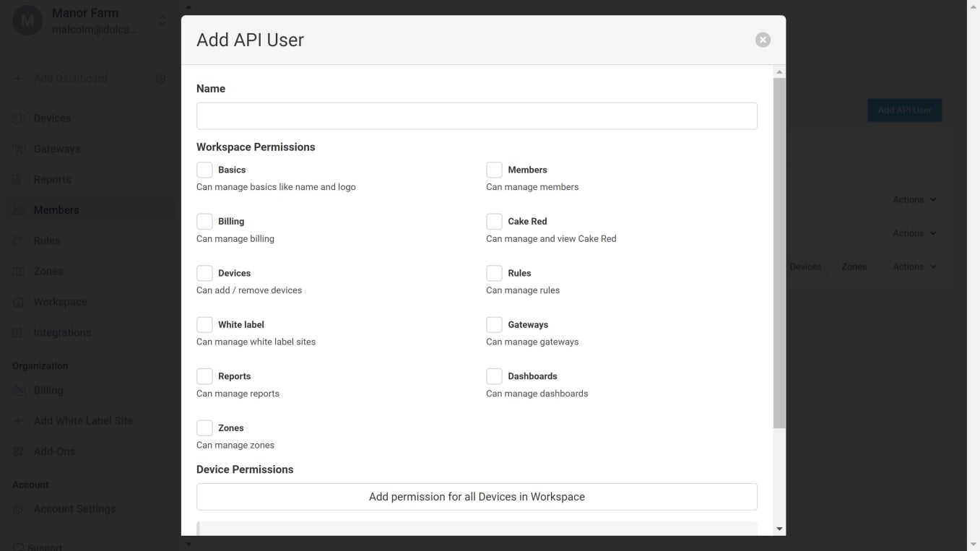The width and height of the screenshot is (980, 551).
Task: Expand the Actions dropdown next to Zones
Action: pos(914,266)
